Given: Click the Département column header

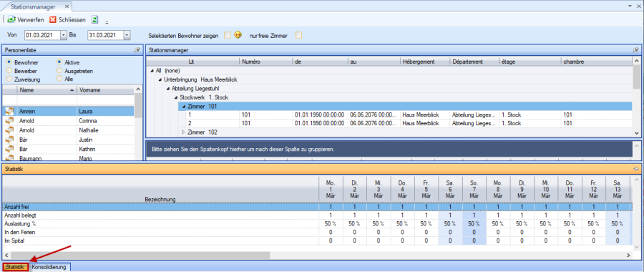Looking at the screenshot, I should tap(474, 62).
